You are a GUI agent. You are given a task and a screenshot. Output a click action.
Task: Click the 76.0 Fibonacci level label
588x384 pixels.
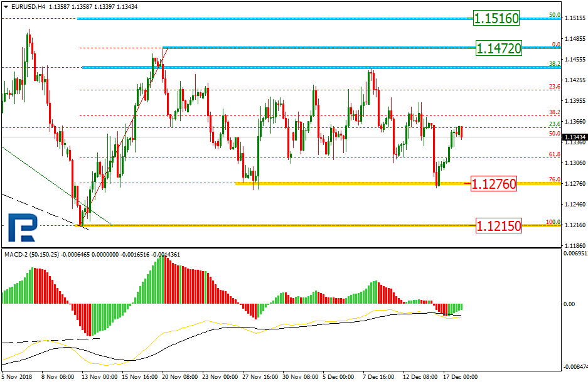coord(554,179)
